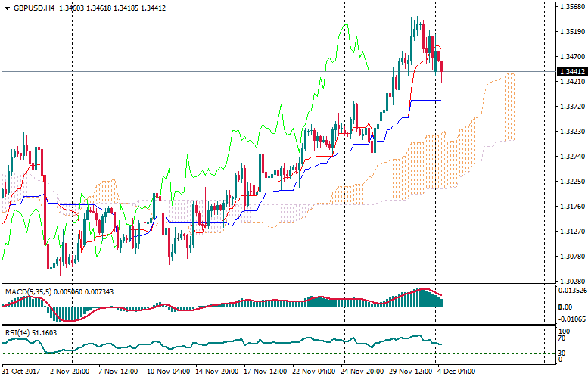
Task: Select the MACD(5,35,5) indicator label
Action: 27,291
